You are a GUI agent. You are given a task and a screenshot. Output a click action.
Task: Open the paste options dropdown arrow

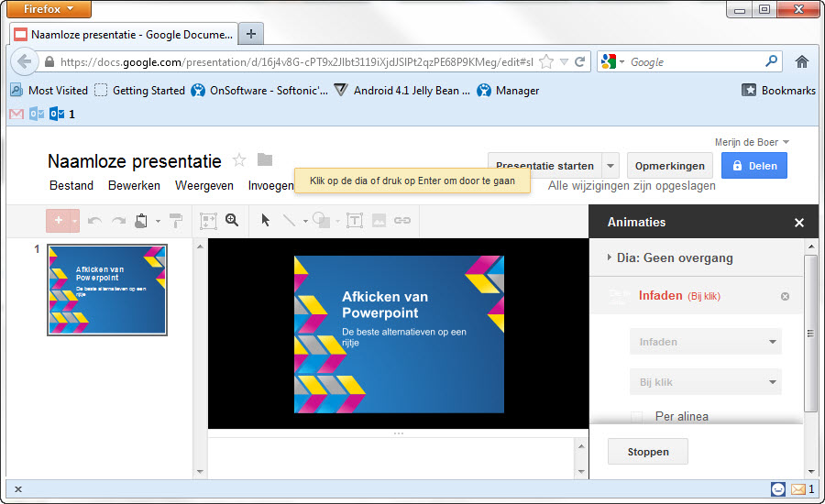pyautogui.click(x=158, y=222)
